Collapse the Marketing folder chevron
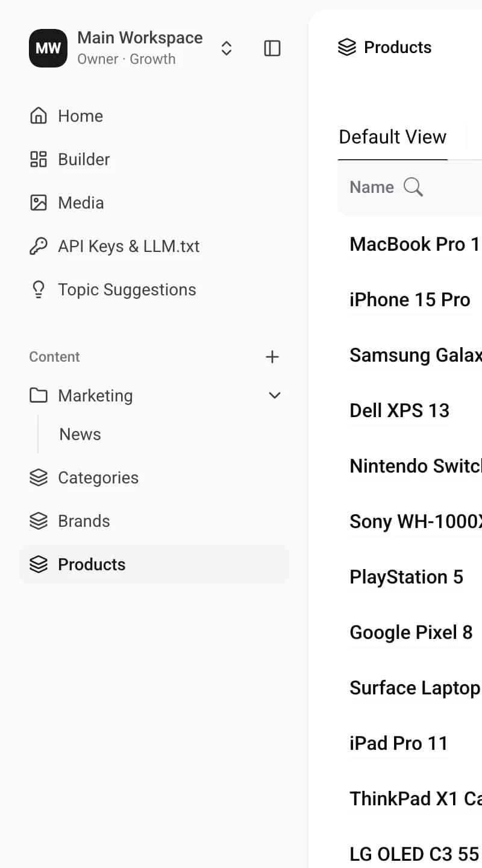The width and height of the screenshot is (482, 868). [275, 395]
